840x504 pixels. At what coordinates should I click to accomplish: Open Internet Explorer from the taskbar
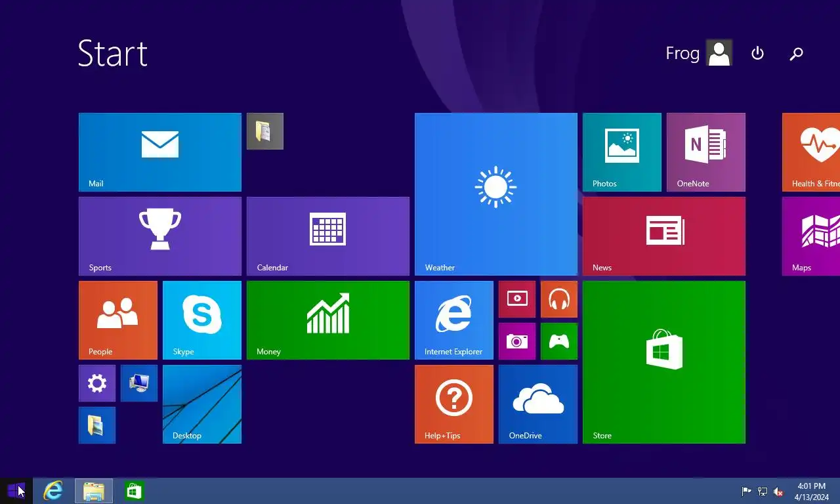[52, 491]
